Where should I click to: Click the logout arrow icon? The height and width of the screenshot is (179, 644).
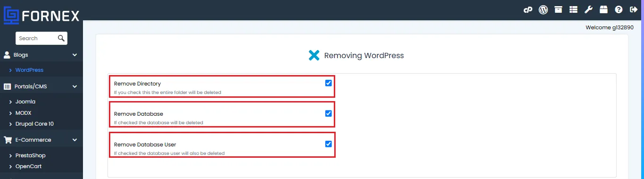[633, 9]
